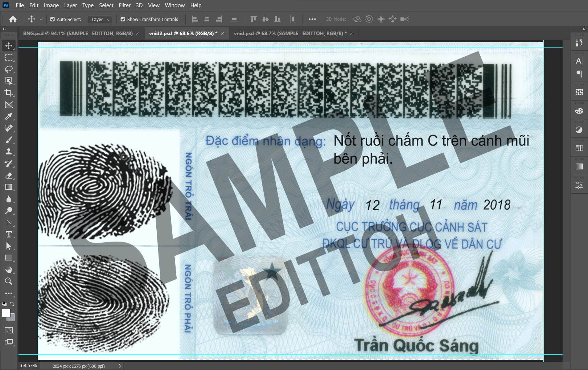This screenshot has width=588, height=370.
Task: Select the Frame tool
Action: [9, 105]
